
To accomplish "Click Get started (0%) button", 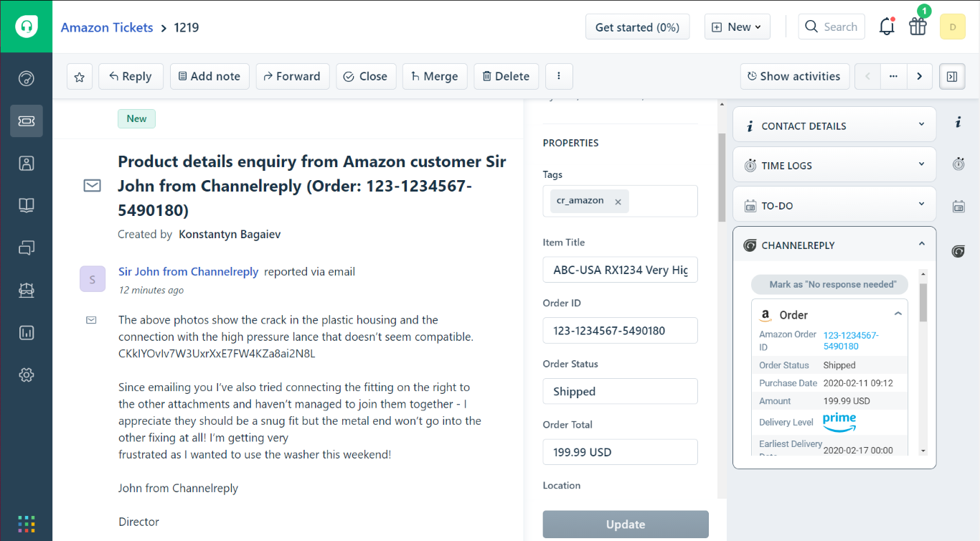I will pyautogui.click(x=638, y=27).
